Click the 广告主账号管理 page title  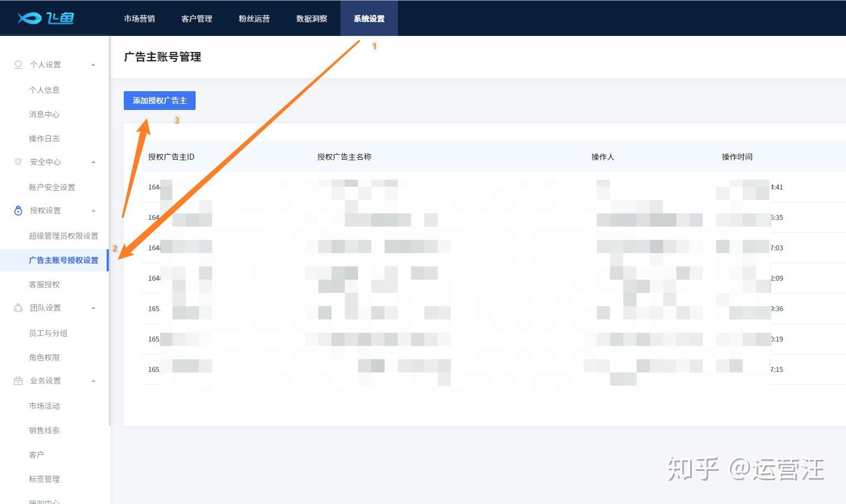pyautogui.click(x=162, y=57)
